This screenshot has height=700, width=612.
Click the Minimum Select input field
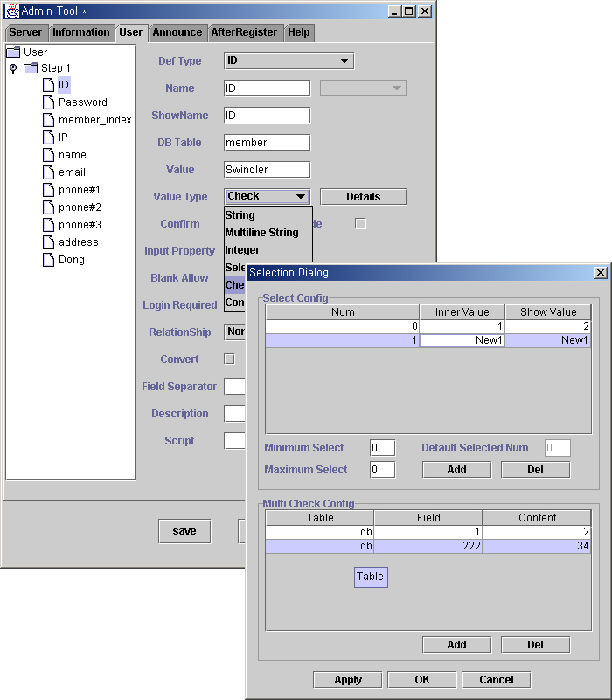[x=382, y=448]
